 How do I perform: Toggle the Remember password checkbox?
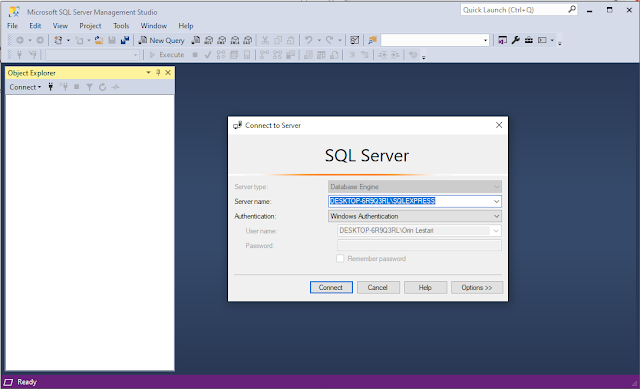[x=340, y=258]
